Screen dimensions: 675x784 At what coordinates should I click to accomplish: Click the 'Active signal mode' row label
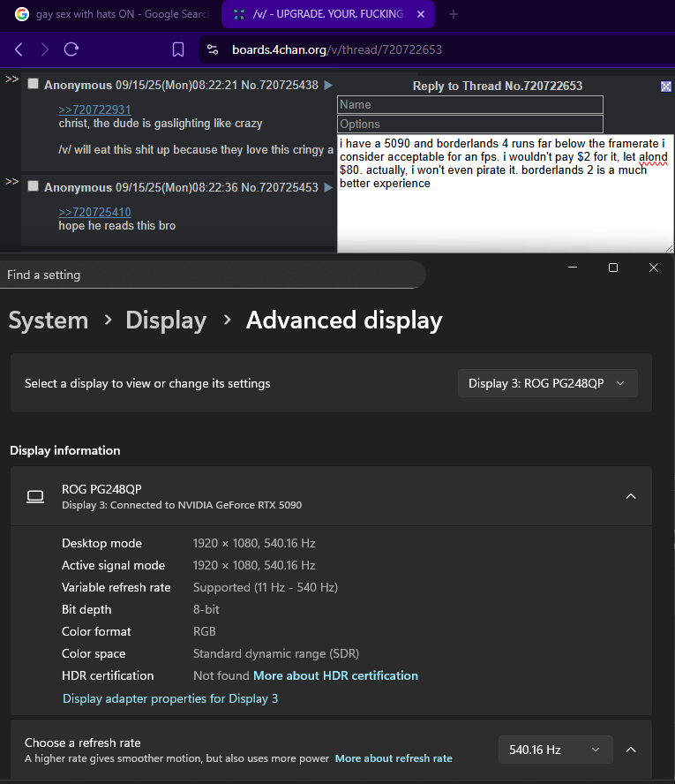click(x=114, y=566)
